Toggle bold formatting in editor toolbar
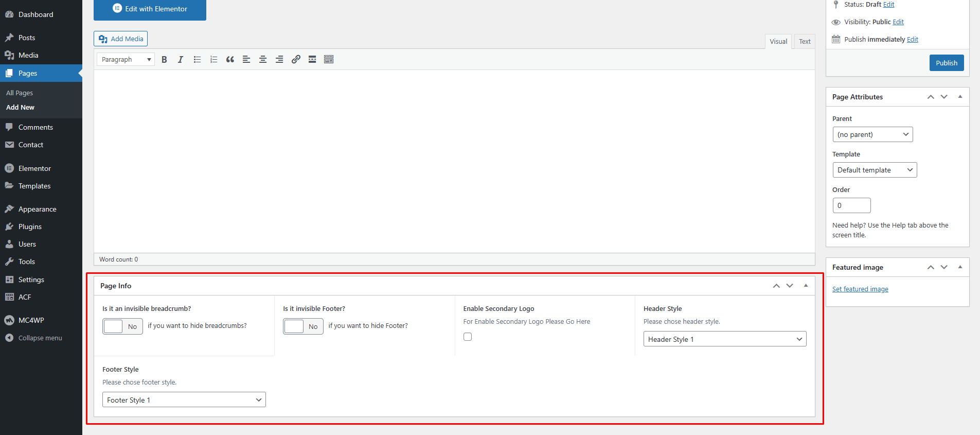 (164, 60)
